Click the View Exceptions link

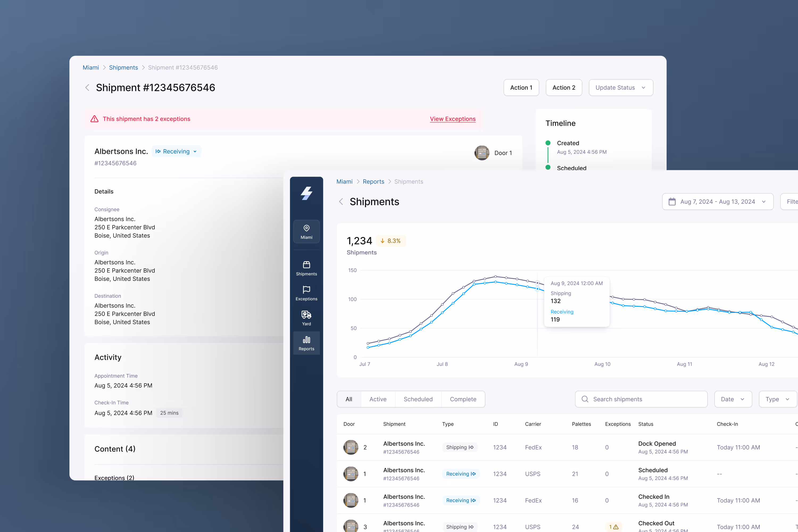tap(452, 119)
